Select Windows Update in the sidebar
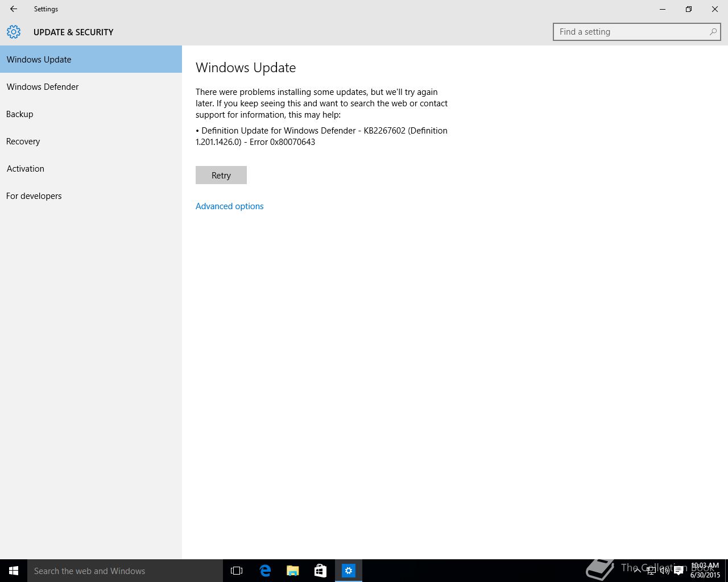 pos(91,59)
